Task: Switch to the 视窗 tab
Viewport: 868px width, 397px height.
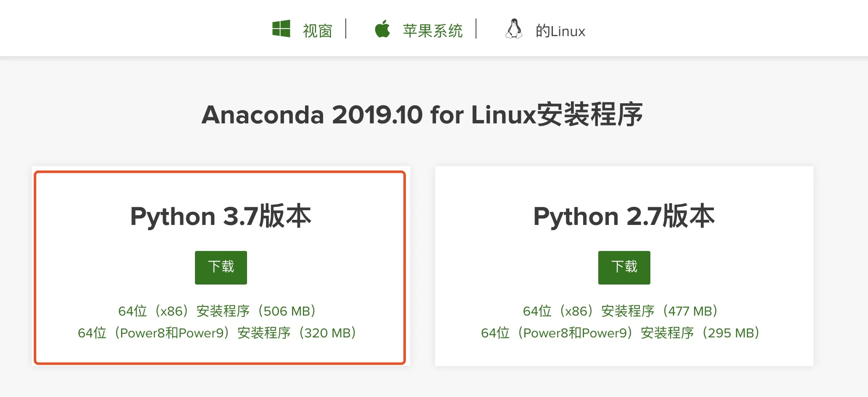Action: pos(318,31)
